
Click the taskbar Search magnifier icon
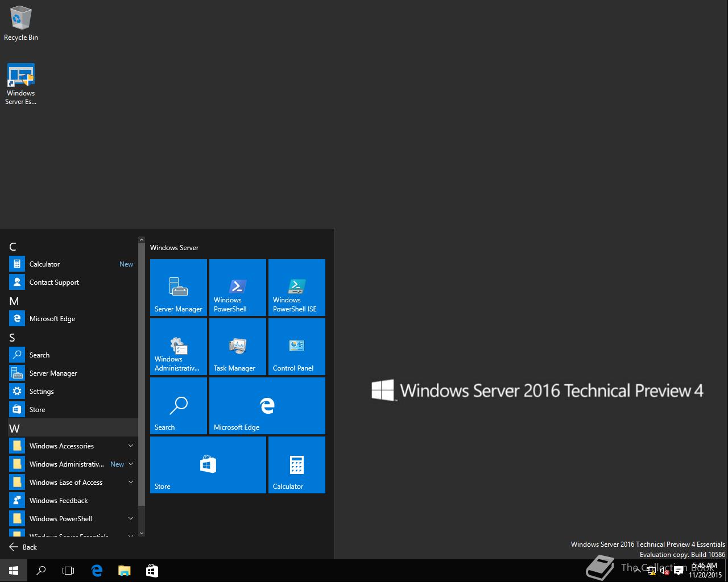(x=41, y=571)
